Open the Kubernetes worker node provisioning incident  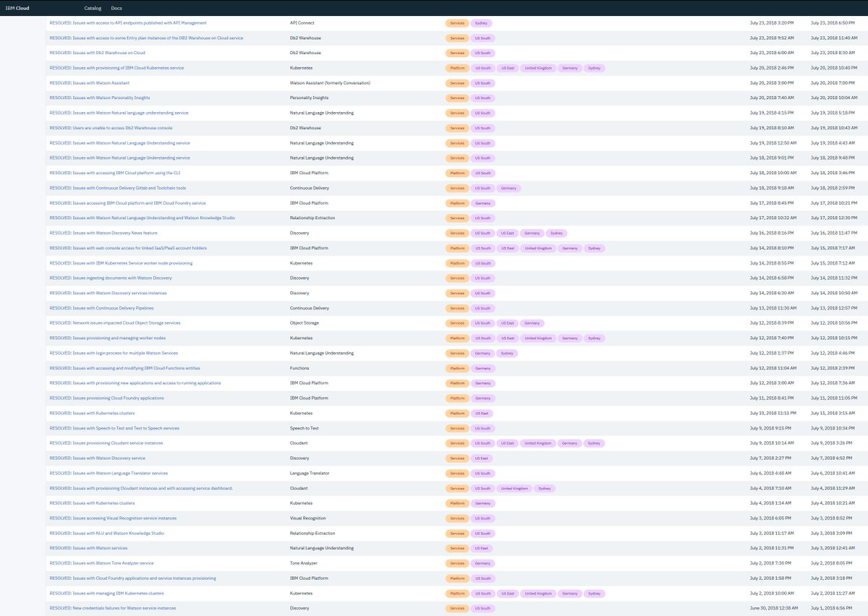coord(121,263)
